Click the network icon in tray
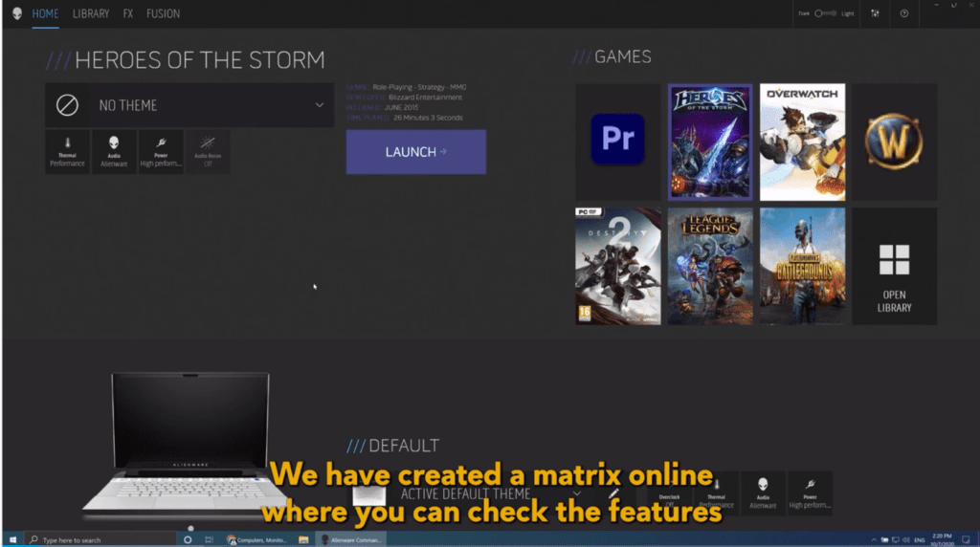 (896, 540)
